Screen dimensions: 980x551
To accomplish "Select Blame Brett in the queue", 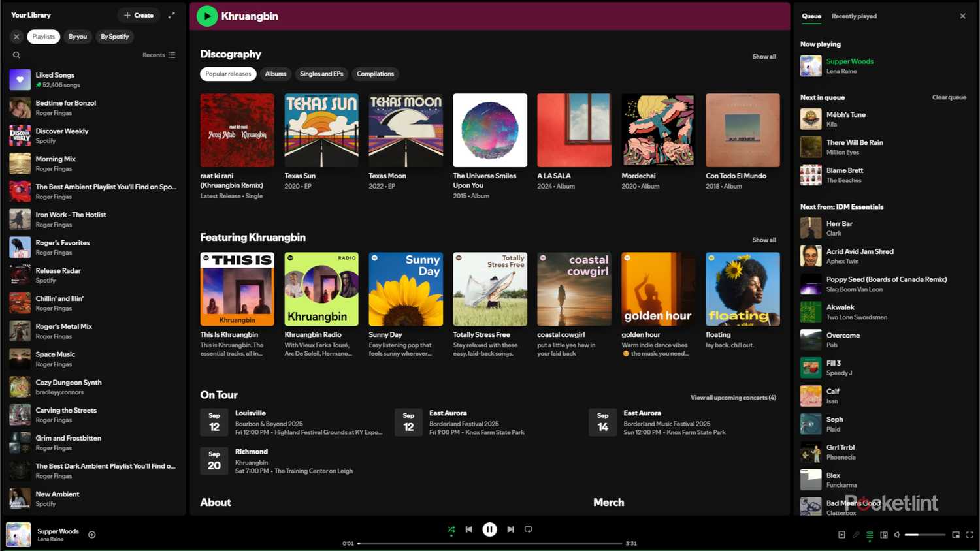I will 883,175.
